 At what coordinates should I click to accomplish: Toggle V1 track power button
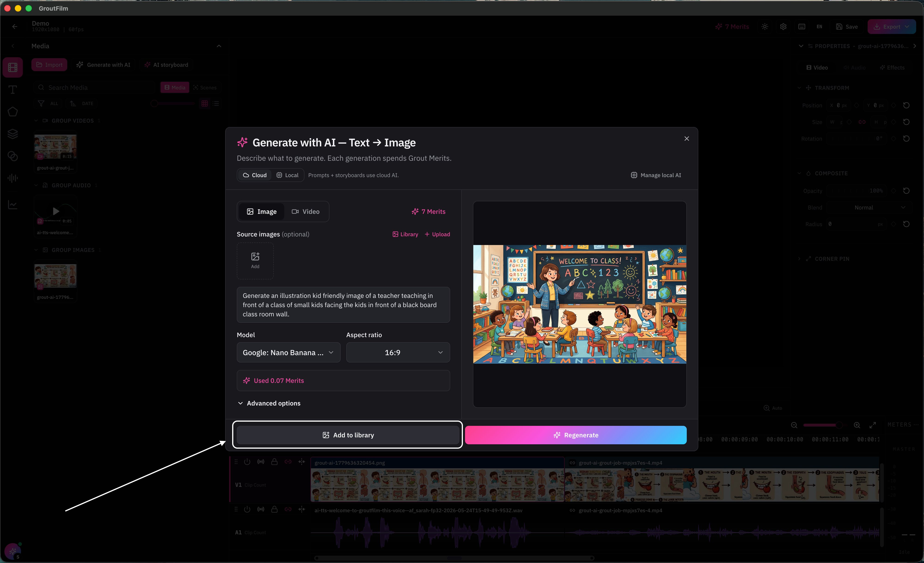coord(247,462)
